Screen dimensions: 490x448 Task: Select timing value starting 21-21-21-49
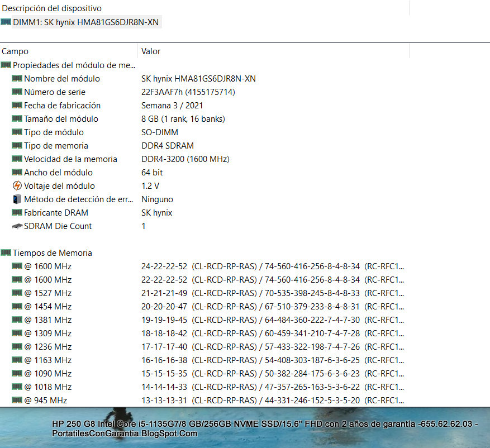pyautogui.click(x=273, y=293)
